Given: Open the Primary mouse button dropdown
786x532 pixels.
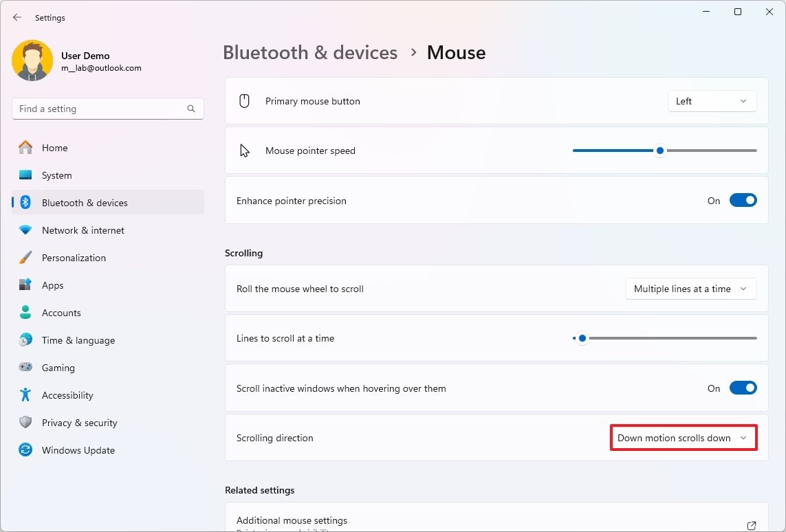Looking at the screenshot, I should (712, 100).
